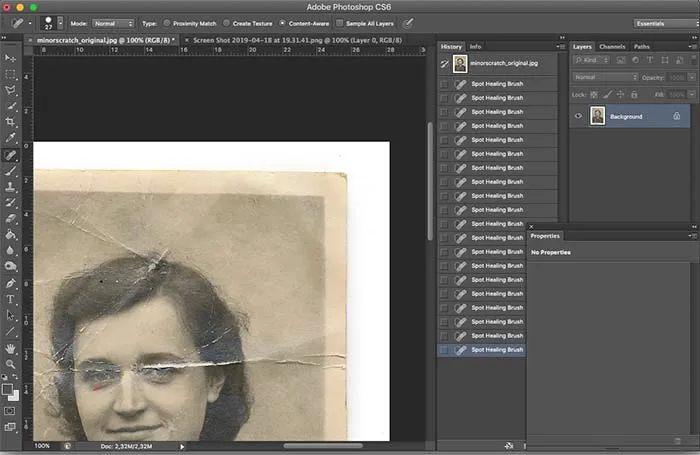This screenshot has width=700, height=455.
Task: Select the Eyedropper tool
Action: [x=10, y=138]
